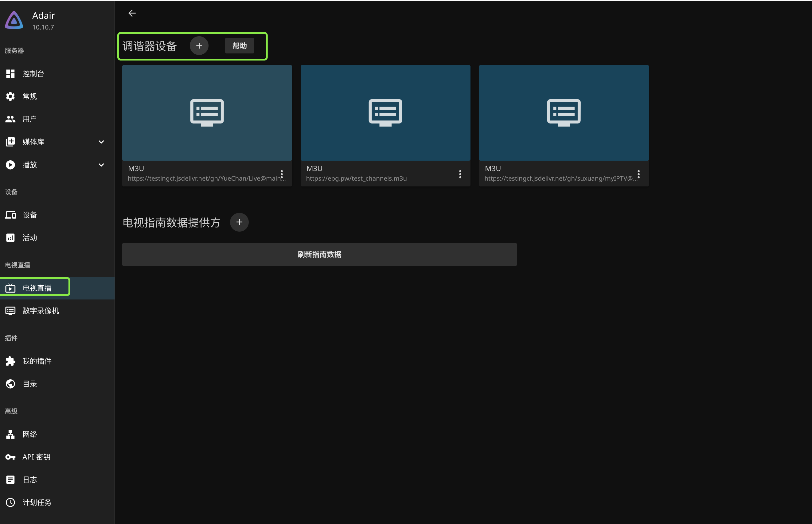The image size is (812, 524).
Task: Open 网络 networking settings
Action: point(29,434)
